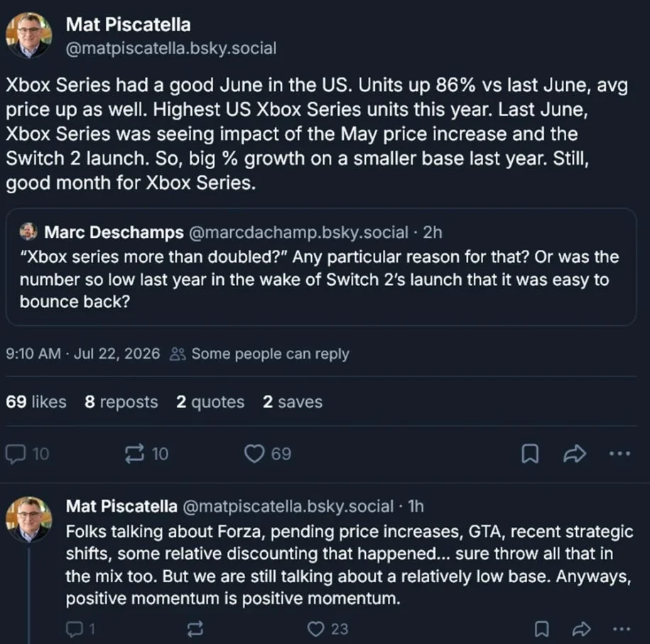This screenshot has width=650, height=644.
Task: Share the follow-up reply
Action: (x=581, y=629)
